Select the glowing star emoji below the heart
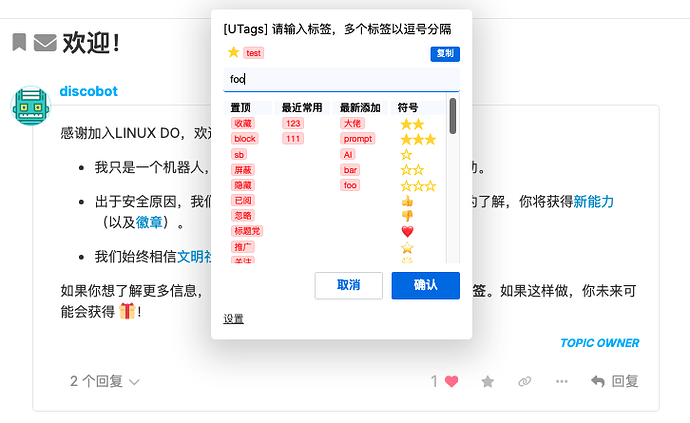 (407, 247)
